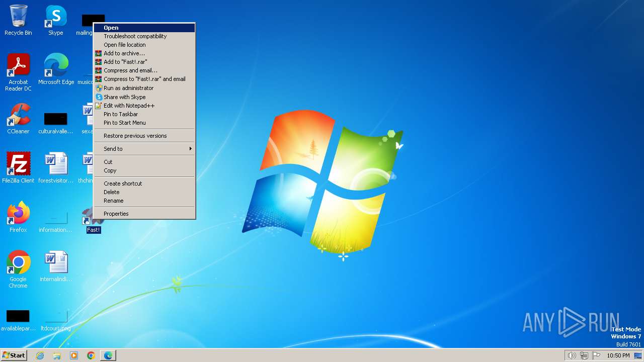This screenshot has width=644, height=362.
Task: Choose Share with Skype
Action: 144,97
